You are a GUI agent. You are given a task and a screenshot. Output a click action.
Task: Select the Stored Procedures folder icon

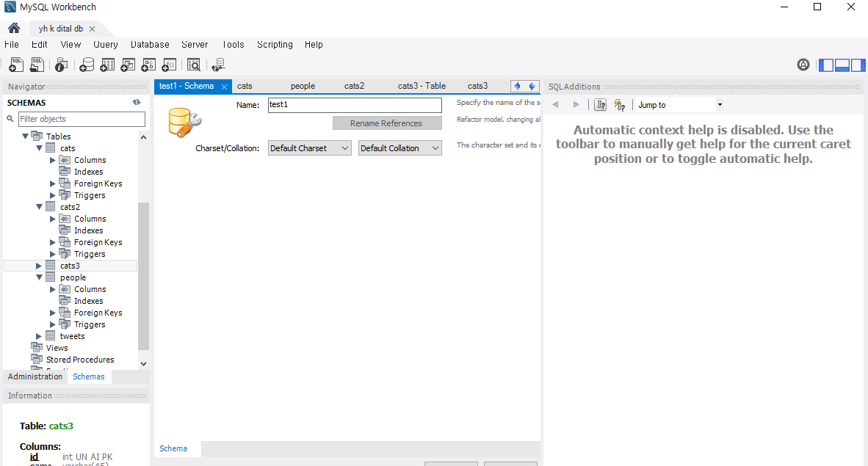click(x=37, y=360)
